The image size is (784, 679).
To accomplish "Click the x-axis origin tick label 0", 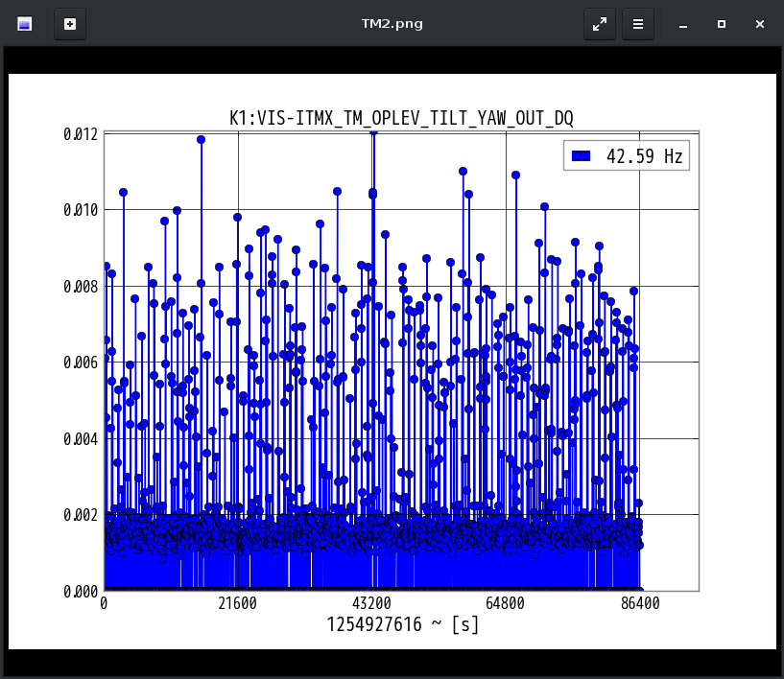I will 104,603.
